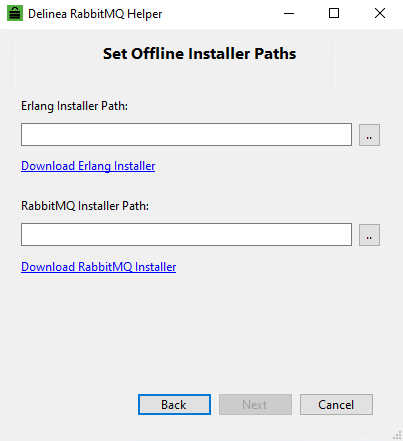Click the RabbitMQ Installer Path label

85,206
